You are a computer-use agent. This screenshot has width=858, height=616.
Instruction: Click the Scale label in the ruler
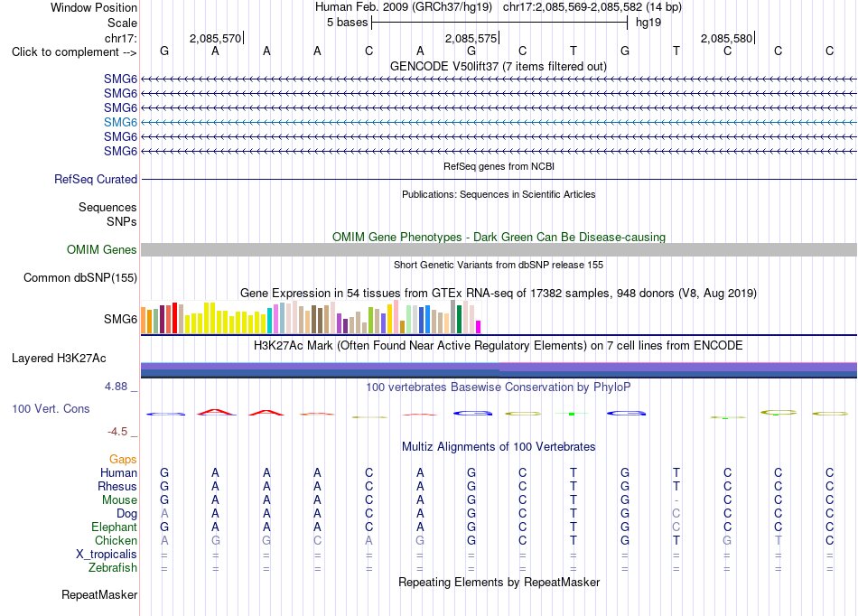[x=122, y=23]
